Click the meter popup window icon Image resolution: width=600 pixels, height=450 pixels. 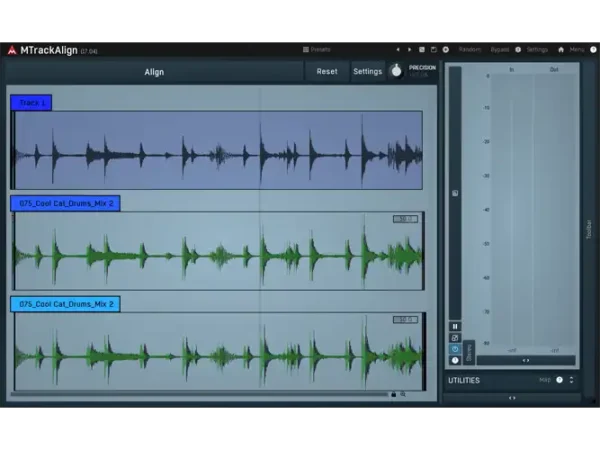pos(455,338)
